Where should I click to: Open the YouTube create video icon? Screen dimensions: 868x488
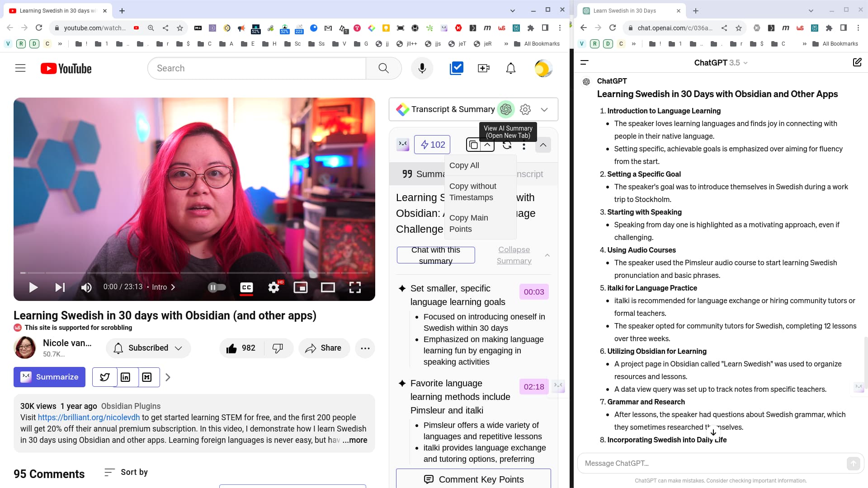pyautogui.click(x=483, y=68)
